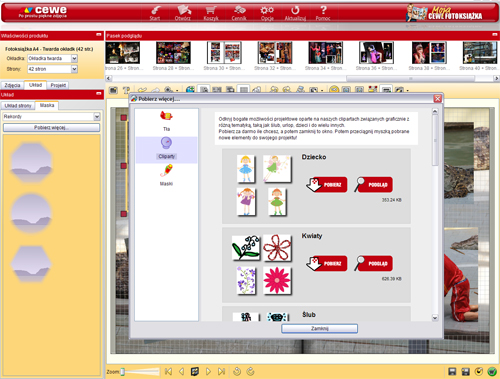The width and height of the screenshot is (500, 379).
Task: Click the Cennik price list icon
Action: [x=239, y=13]
